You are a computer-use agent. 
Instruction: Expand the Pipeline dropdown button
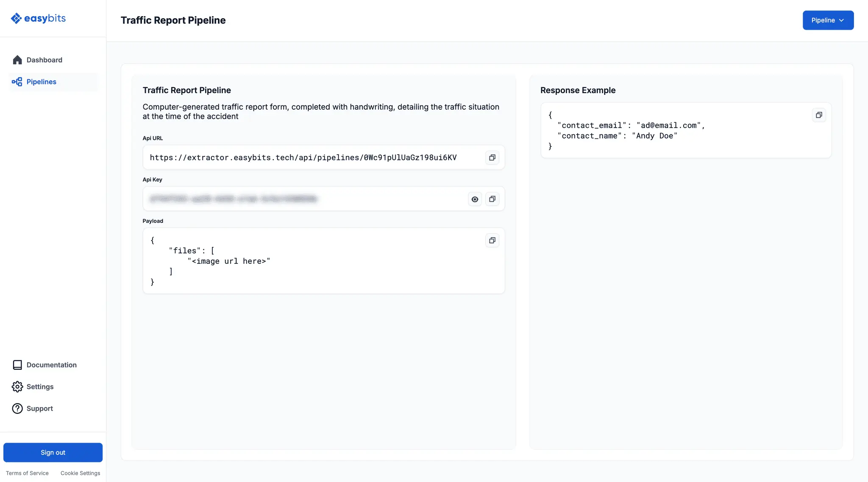coord(828,20)
